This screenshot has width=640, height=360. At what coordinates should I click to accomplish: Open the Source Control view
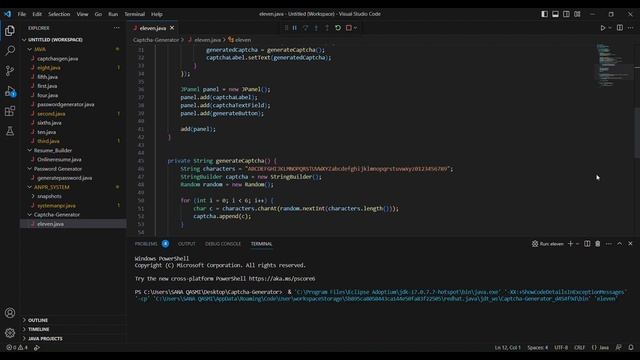click(10, 71)
